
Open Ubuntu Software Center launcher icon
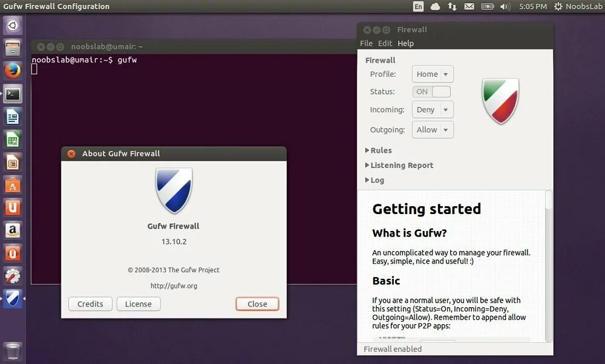click(13, 185)
